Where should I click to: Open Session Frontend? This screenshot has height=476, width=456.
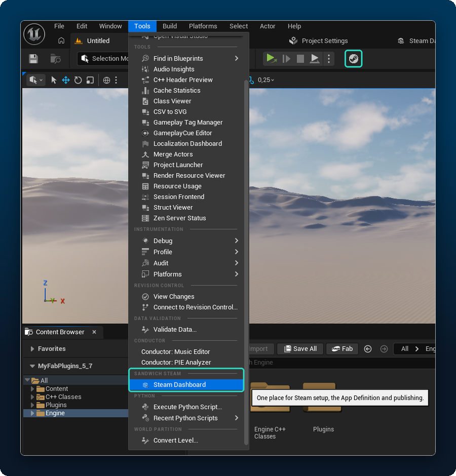[x=188, y=196]
